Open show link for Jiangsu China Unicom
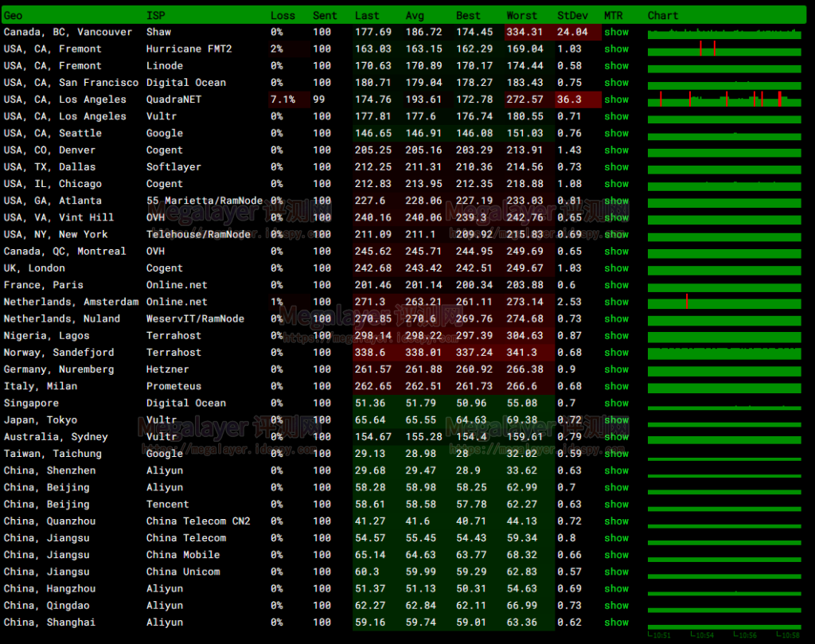This screenshot has width=815, height=644. 617,572
